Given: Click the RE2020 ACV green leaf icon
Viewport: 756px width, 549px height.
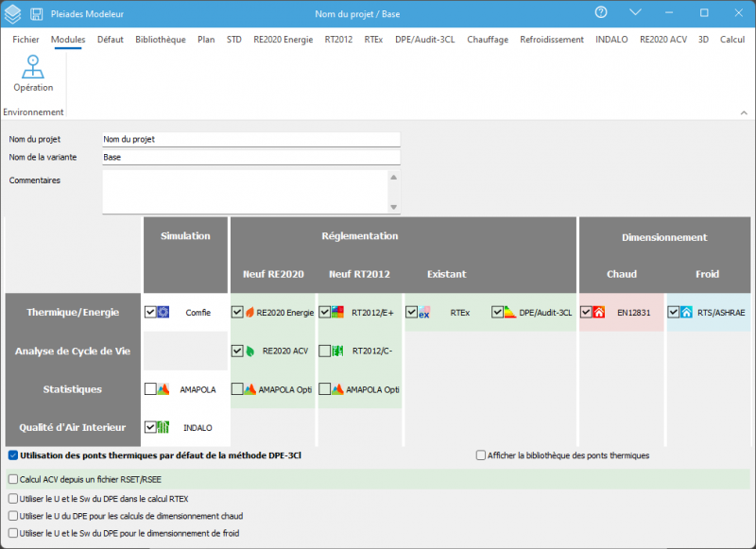Looking at the screenshot, I should [249, 351].
